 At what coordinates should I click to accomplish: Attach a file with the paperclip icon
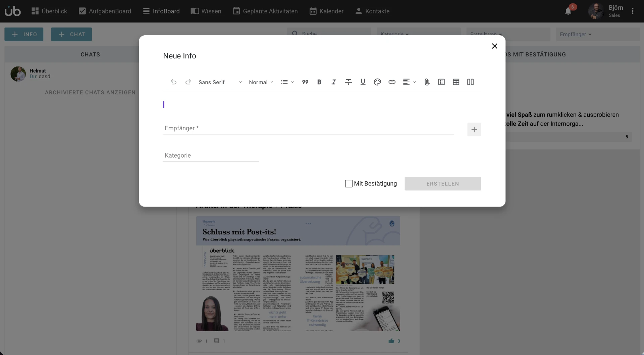[427, 82]
